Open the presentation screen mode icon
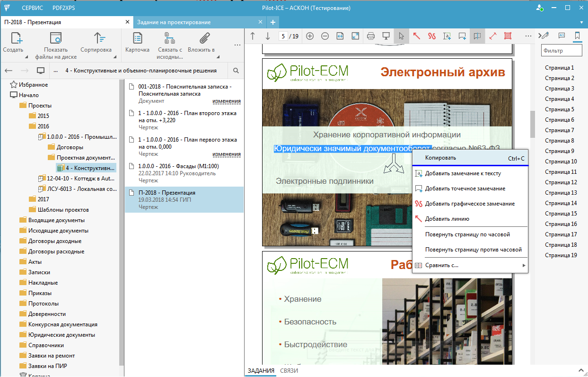Image resolution: width=588 pixels, height=377 pixels. [386, 36]
